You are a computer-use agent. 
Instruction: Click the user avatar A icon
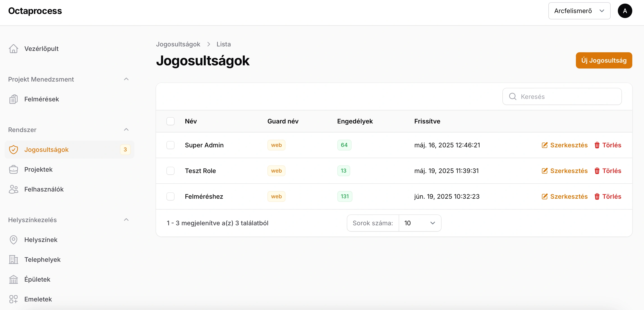tap(625, 11)
